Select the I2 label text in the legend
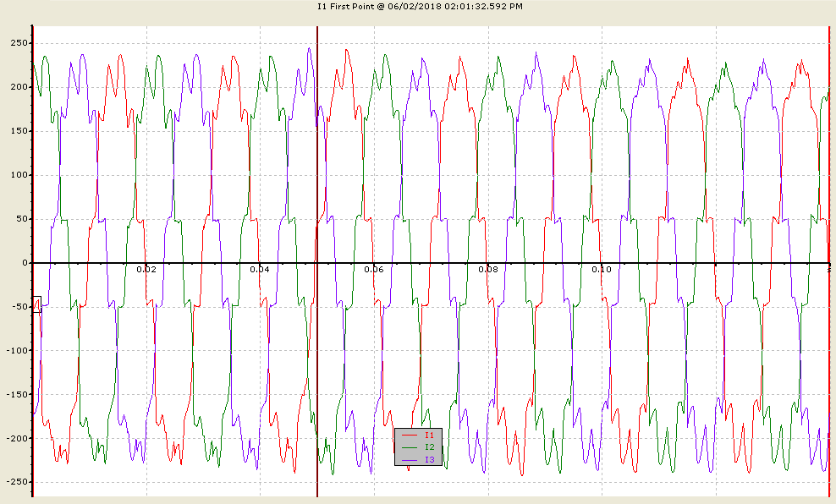The width and height of the screenshot is (836, 504). 430,447
